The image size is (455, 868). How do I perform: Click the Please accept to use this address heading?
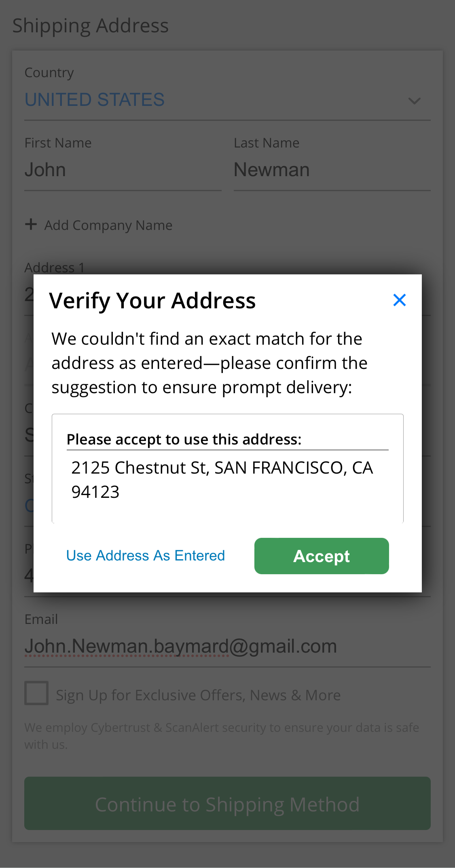[x=184, y=439]
